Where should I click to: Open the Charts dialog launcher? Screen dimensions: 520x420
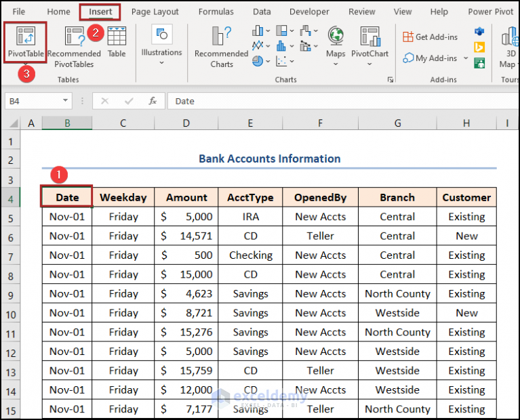point(391,80)
